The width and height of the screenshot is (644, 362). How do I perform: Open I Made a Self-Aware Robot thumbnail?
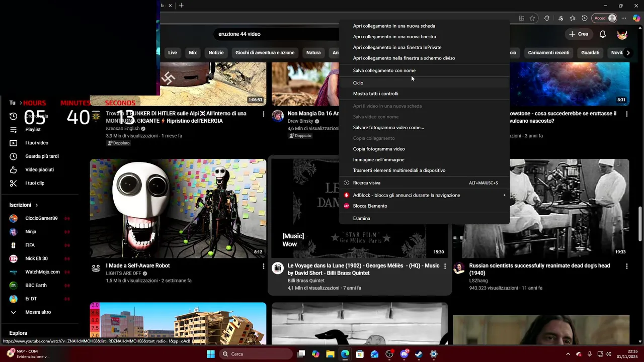[178, 209]
